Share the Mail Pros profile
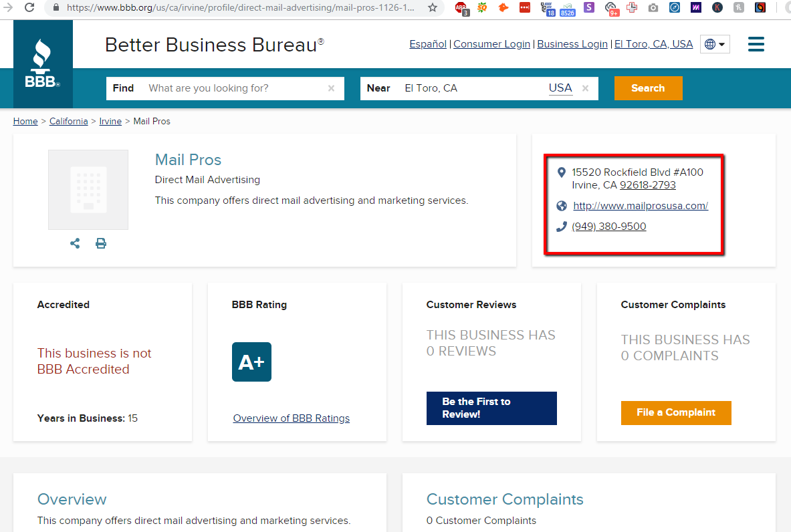 click(75, 243)
